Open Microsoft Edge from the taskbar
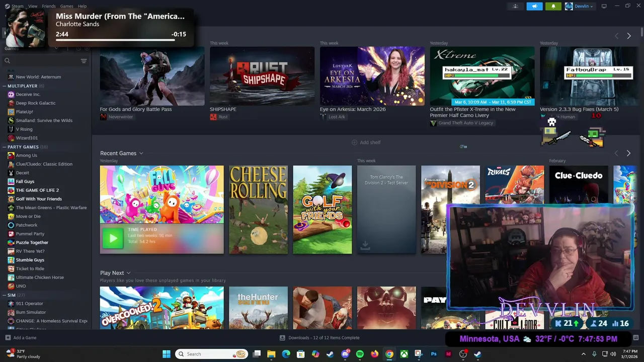644x362 pixels. pos(286,354)
